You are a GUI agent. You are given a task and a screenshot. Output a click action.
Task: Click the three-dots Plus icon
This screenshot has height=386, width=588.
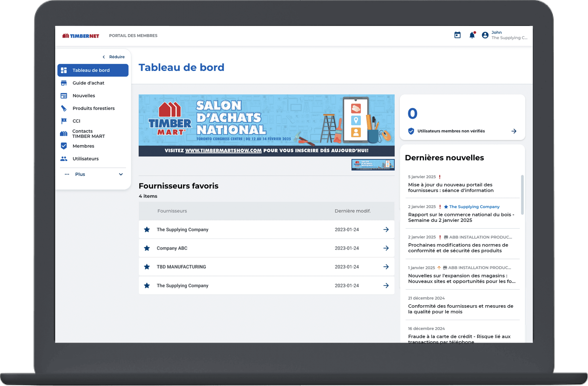(x=67, y=174)
